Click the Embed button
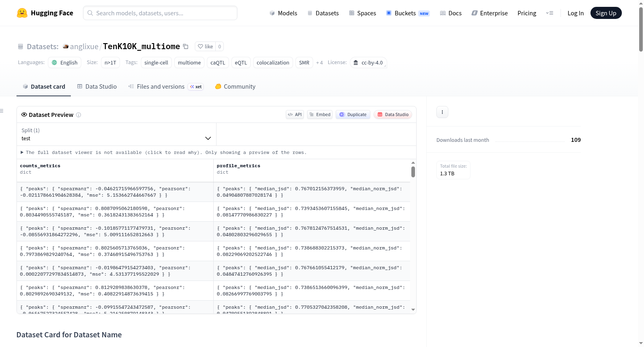The height and width of the screenshot is (347, 644). [320, 114]
